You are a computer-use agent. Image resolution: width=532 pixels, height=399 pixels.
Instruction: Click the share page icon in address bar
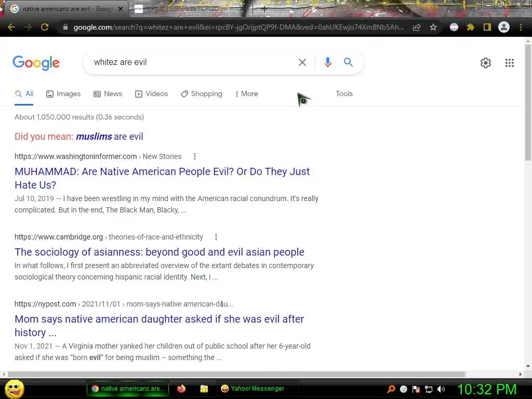click(417, 27)
